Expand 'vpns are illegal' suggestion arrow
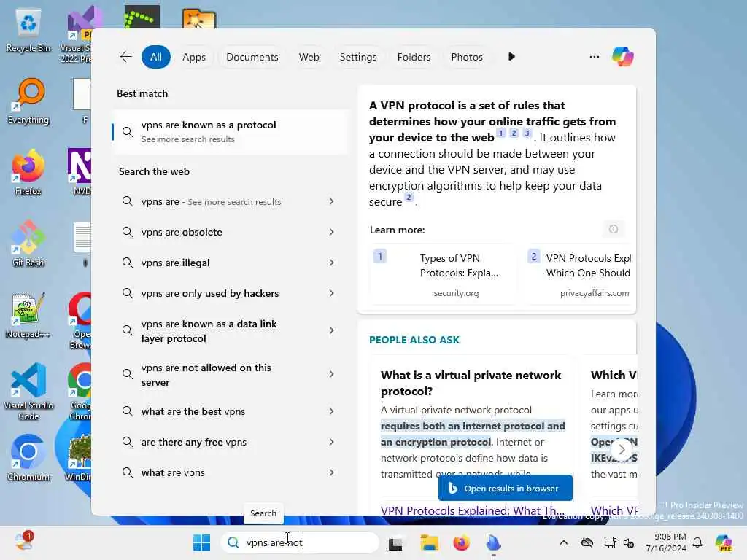 tap(332, 262)
